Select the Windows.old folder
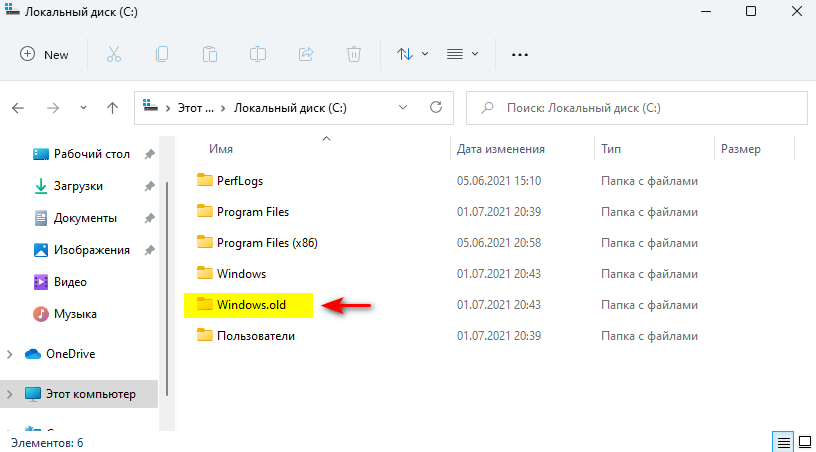 [251, 305]
